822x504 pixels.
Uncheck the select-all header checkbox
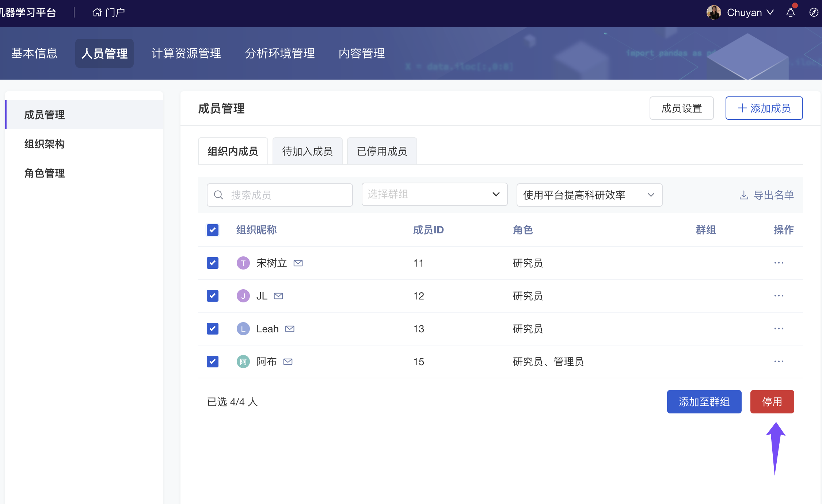tap(213, 230)
